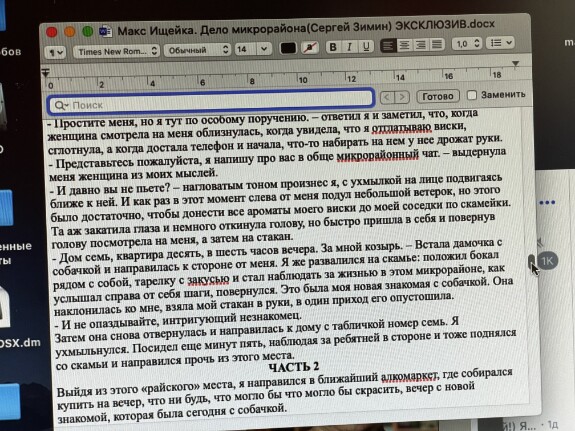Open the text highlight color swatch
The height and width of the screenshot is (431, 575).
click(x=310, y=47)
